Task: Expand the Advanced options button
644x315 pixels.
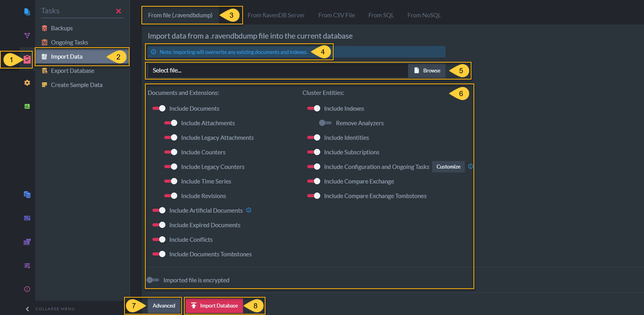Action: coord(164,306)
